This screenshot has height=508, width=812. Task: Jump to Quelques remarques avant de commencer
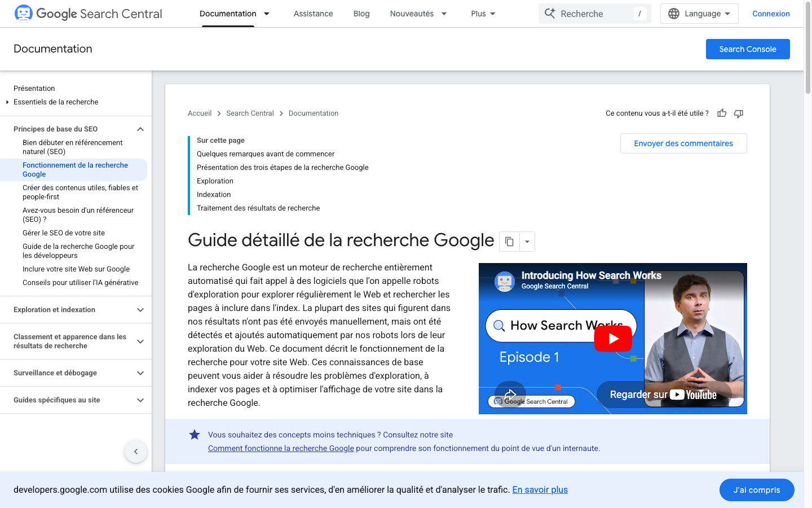pos(266,154)
